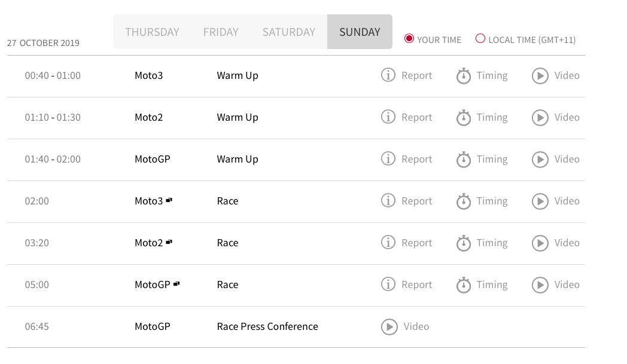This screenshot has height=364, width=627.
Task: Open the Video link for Moto2 Race
Action: pyautogui.click(x=567, y=243)
